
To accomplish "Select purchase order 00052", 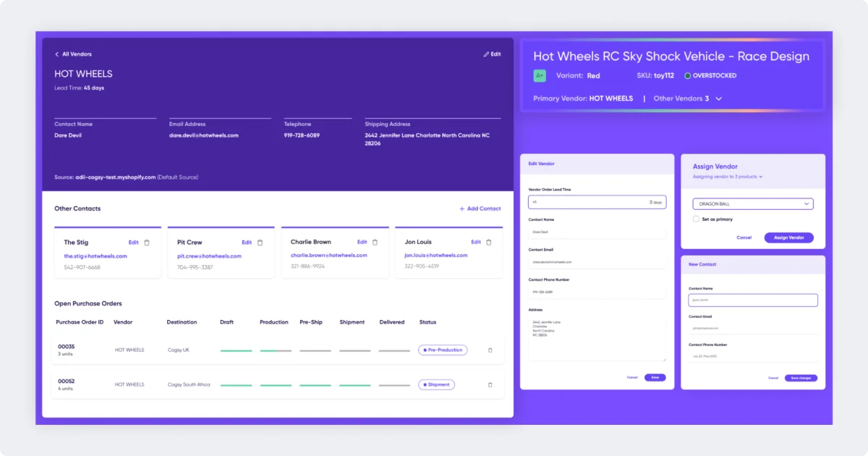I will pyautogui.click(x=66, y=381).
